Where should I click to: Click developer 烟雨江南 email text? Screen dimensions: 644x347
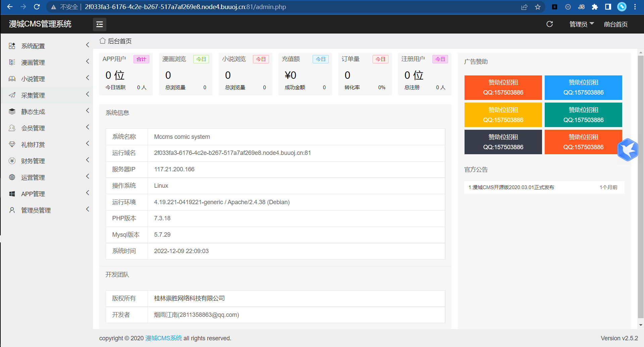point(197,315)
